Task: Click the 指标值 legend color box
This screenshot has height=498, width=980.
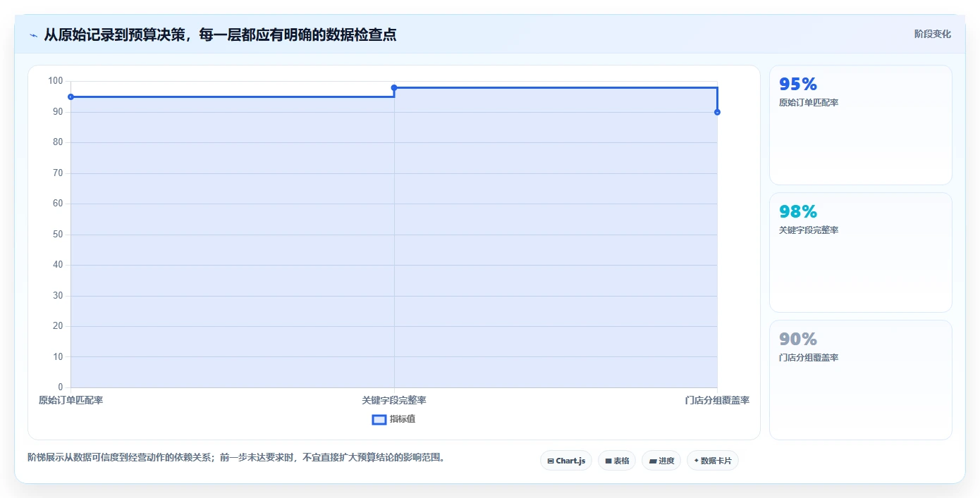Action: coord(379,420)
